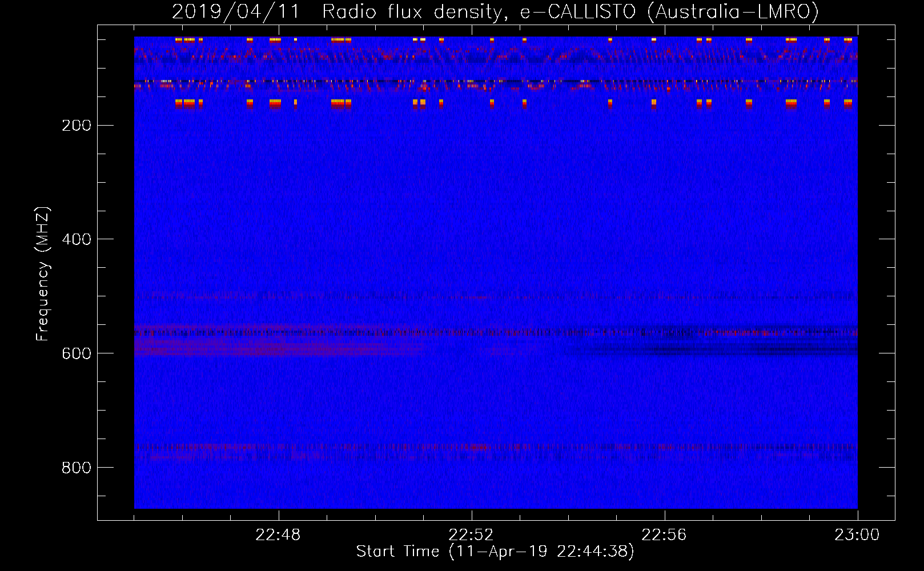The width and height of the screenshot is (924, 571).
Task: Click the 22:48 time tick label
Action: click(x=278, y=535)
